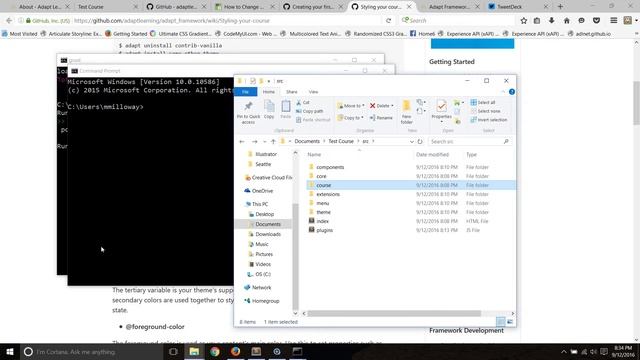
Task: Expand the address bar history dropdown
Action: click(411, 142)
